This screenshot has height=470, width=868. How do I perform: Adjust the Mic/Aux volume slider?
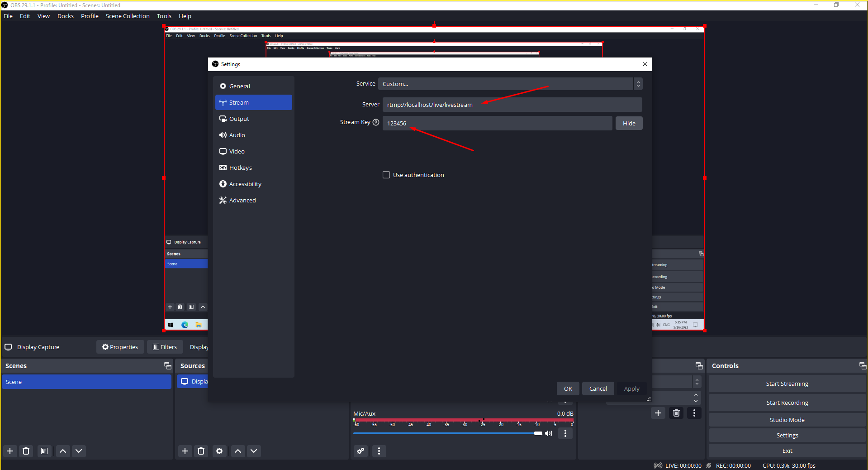point(448,433)
